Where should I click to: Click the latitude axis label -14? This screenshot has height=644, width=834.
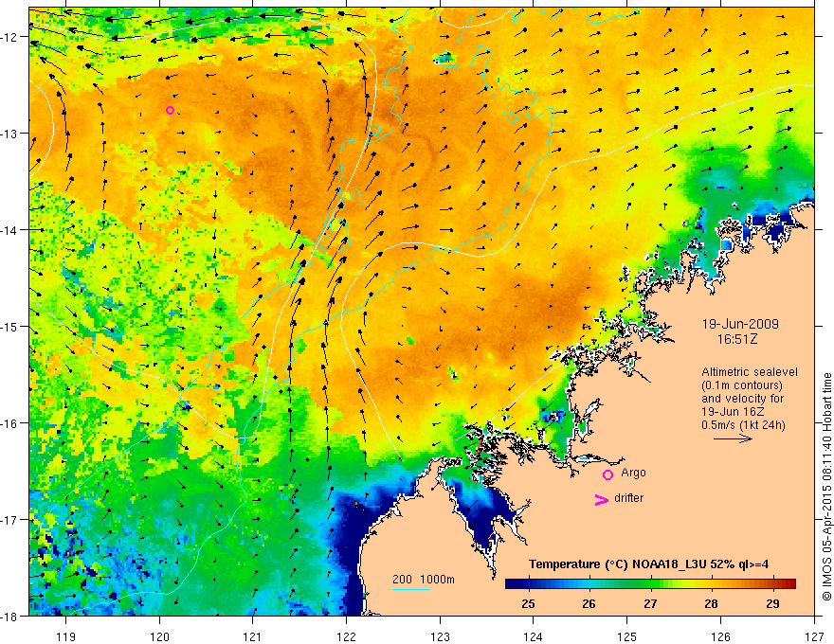[x=9, y=230]
